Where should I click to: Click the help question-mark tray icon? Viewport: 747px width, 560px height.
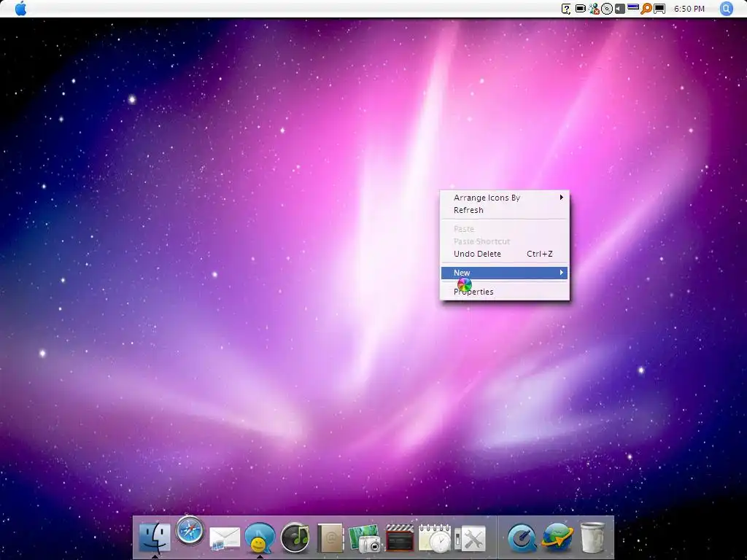pyautogui.click(x=566, y=9)
